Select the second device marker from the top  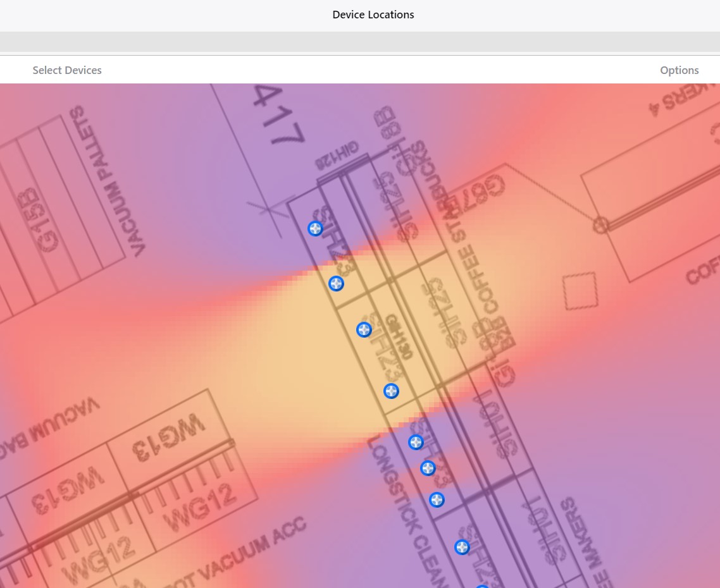pyautogui.click(x=336, y=284)
